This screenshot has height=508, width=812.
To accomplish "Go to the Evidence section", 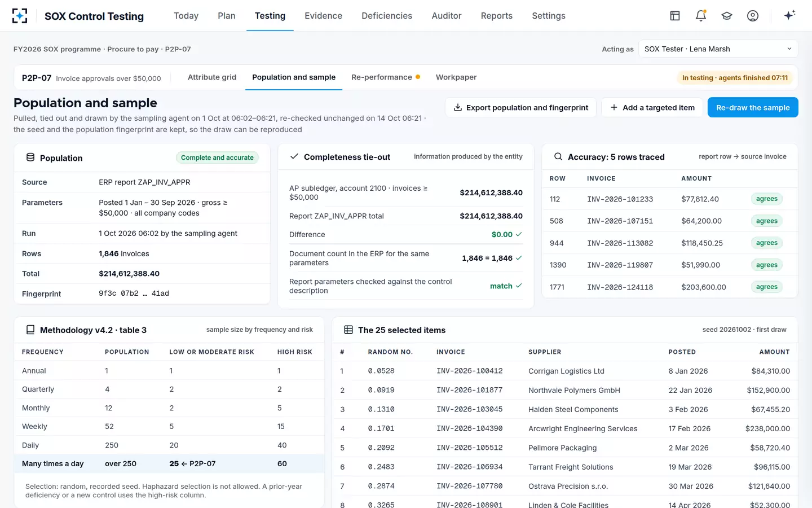I will point(323,16).
